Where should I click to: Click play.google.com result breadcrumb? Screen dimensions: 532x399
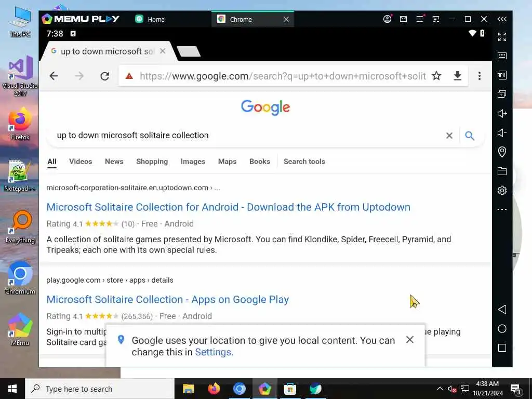[110, 280]
